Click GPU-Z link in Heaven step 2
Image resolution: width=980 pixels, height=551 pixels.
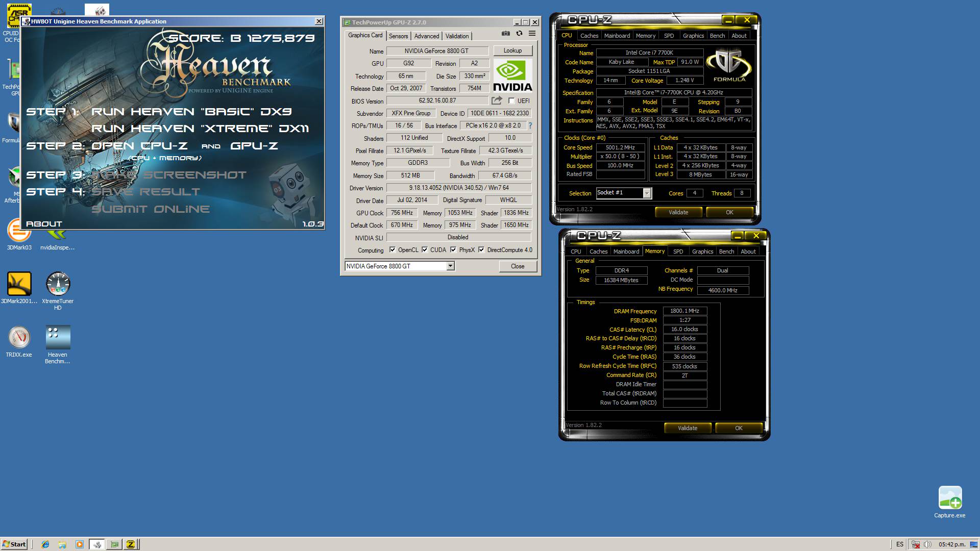[x=254, y=146]
